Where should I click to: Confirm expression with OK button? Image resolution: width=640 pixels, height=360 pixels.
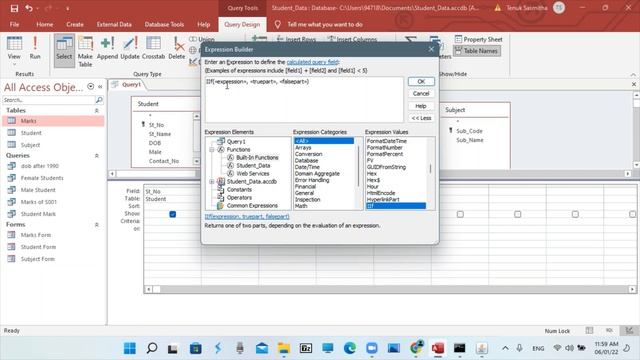coord(421,81)
